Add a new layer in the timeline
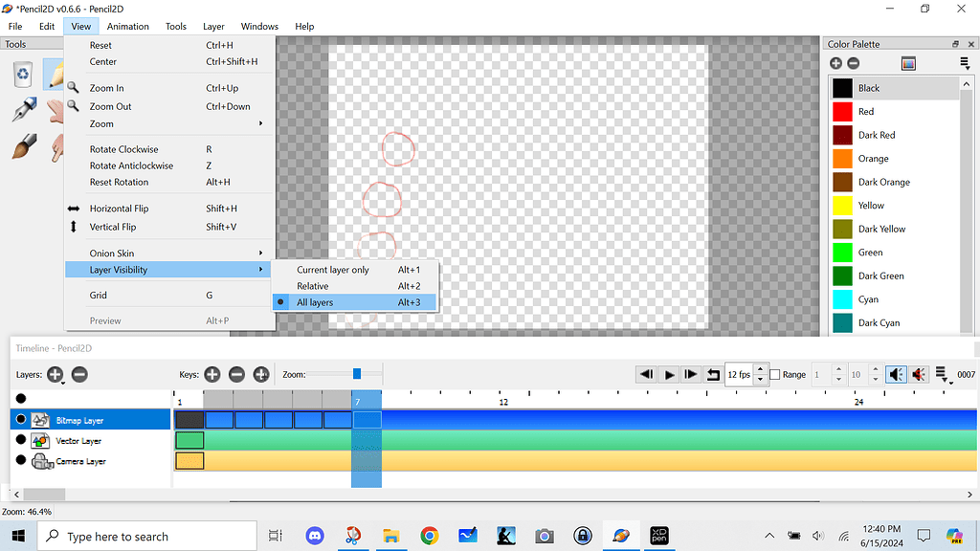 pyautogui.click(x=55, y=374)
